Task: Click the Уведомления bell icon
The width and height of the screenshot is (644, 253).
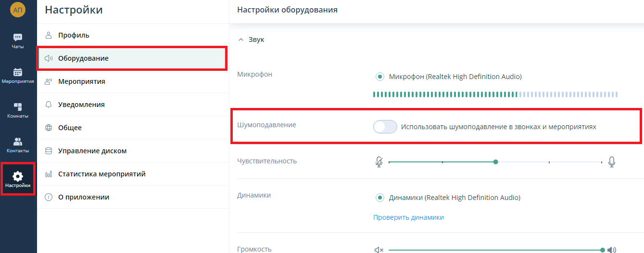Action: pos(48,105)
